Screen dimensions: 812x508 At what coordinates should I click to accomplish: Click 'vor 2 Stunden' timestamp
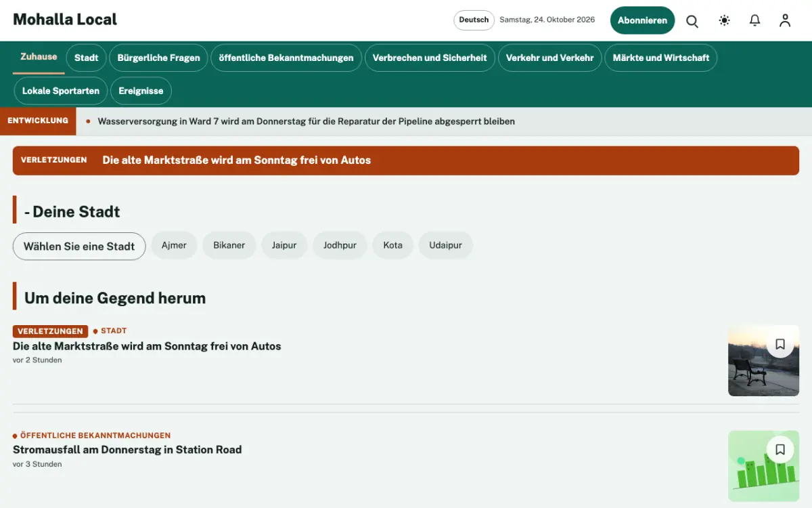[x=37, y=360]
